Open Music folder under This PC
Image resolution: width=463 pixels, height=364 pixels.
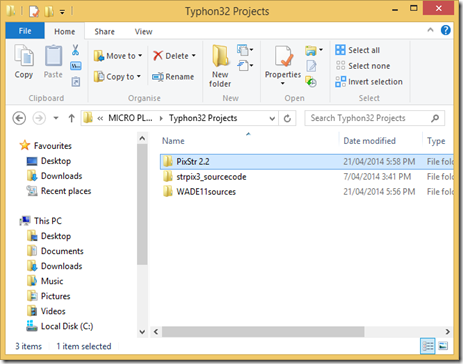45,281
